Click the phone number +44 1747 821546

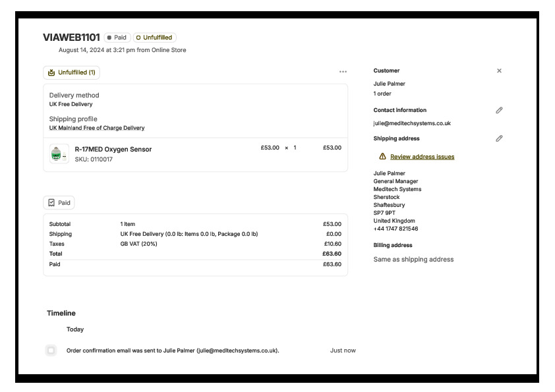pos(395,229)
